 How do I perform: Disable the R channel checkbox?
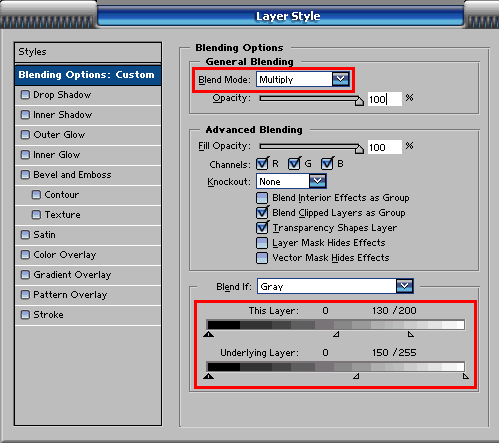point(262,164)
